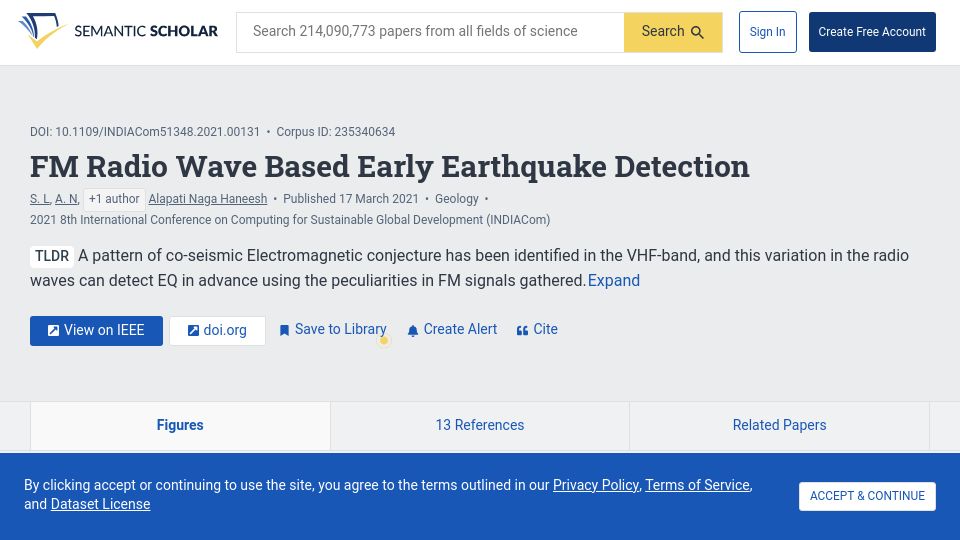Open the Privacy Policy link
This screenshot has height=540, width=960.
click(596, 485)
